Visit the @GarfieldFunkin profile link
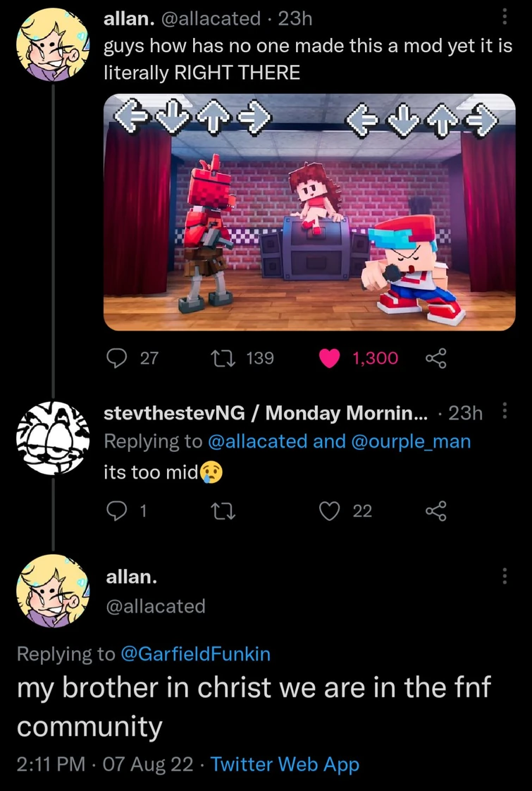The width and height of the screenshot is (532, 791). [x=196, y=654]
